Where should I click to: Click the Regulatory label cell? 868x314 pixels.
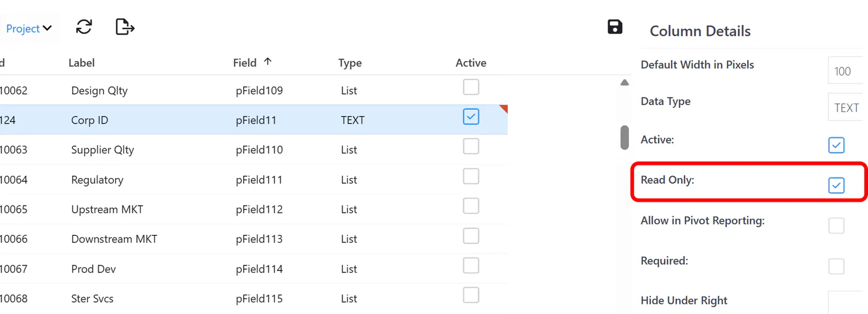[97, 180]
